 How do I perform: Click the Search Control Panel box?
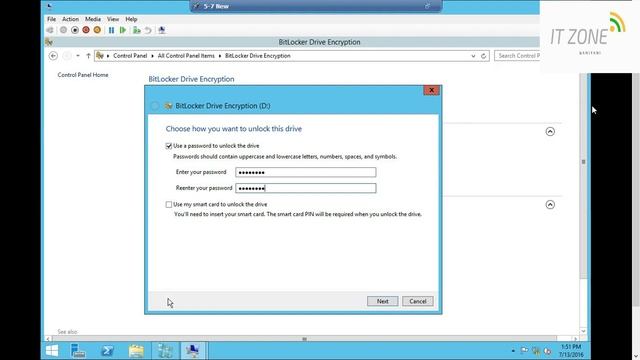point(517,56)
